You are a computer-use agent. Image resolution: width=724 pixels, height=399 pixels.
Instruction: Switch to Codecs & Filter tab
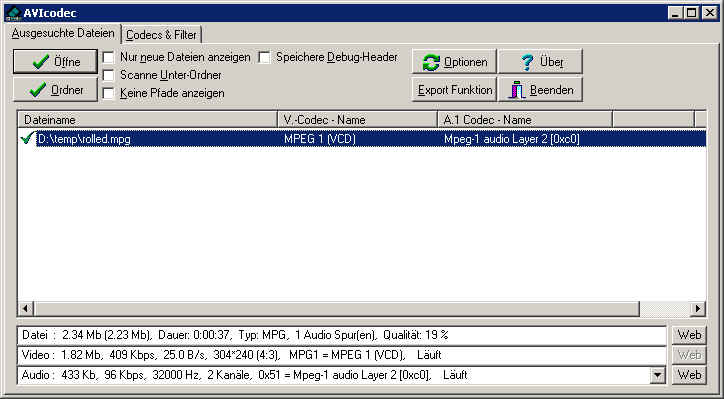pyautogui.click(x=161, y=35)
